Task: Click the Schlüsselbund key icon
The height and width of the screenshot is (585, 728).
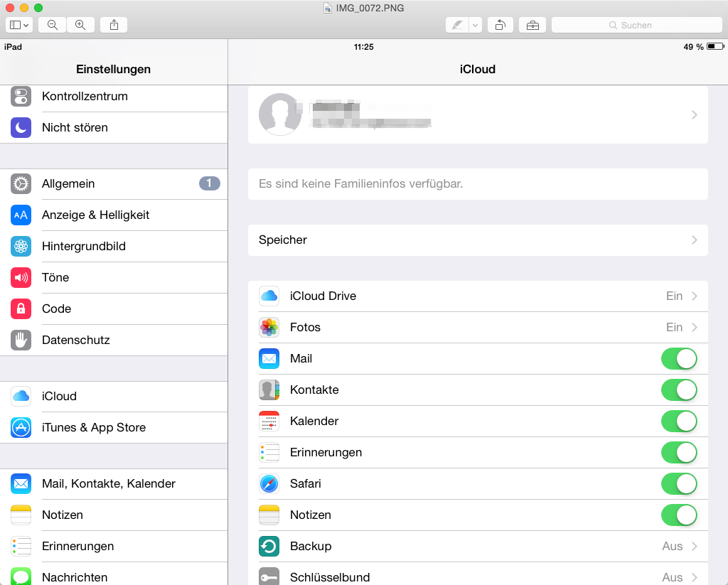Action: pyautogui.click(x=269, y=576)
